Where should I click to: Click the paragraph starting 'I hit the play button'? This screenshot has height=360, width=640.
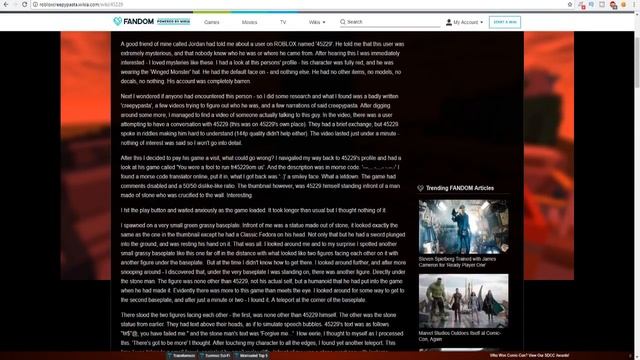coord(253,210)
